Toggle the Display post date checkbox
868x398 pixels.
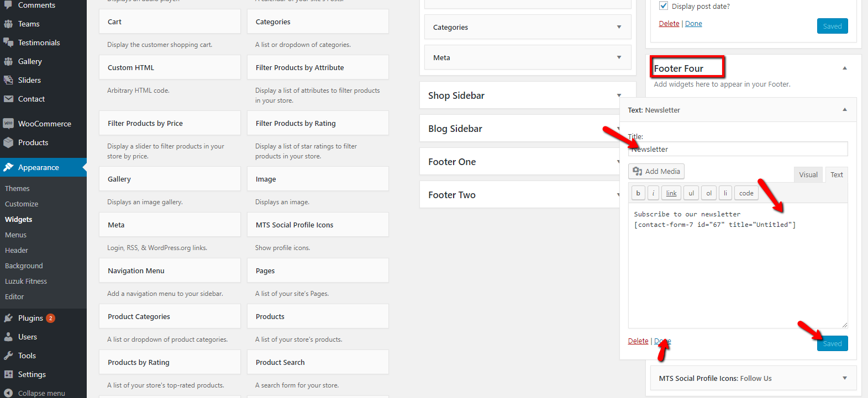coord(664,6)
